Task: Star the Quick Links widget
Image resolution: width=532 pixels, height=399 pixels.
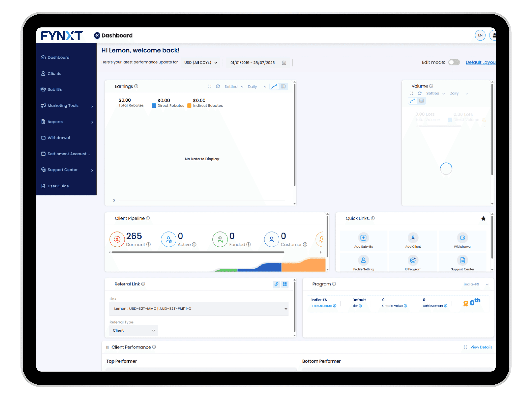Action: pos(483,219)
